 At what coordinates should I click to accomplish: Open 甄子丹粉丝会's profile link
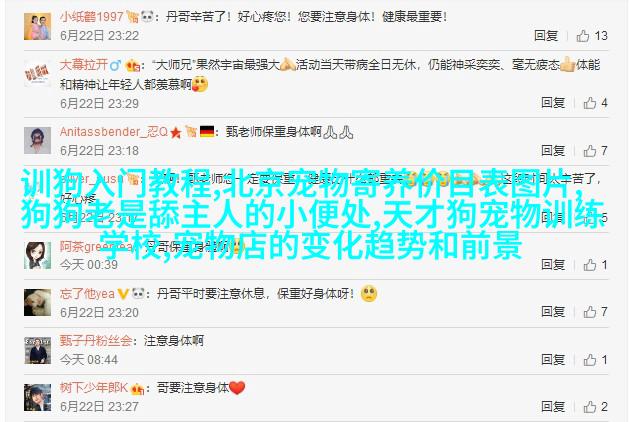(96, 340)
